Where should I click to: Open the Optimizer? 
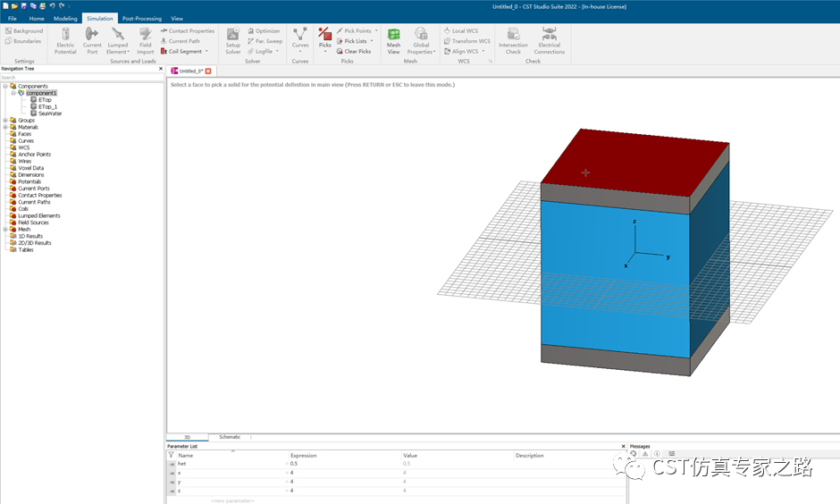pos(264,31)
